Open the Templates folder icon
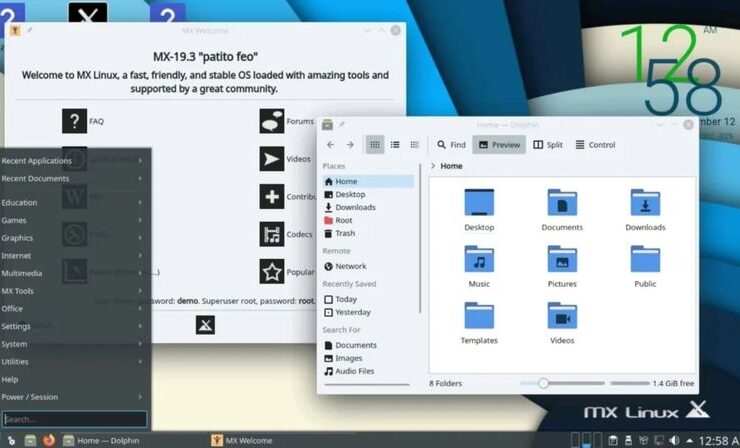The width and height of the screenshot is (740, 448). (479, 315)
